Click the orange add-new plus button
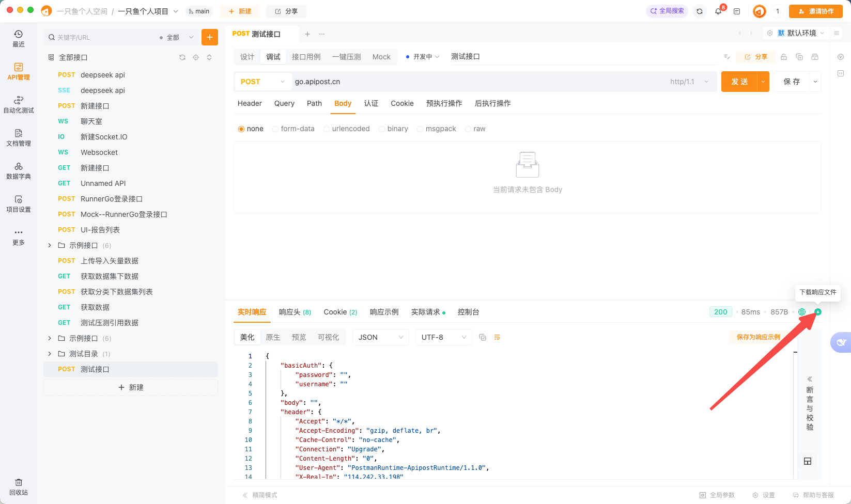Viewport: 851px width, 504px height. (209, 37)
